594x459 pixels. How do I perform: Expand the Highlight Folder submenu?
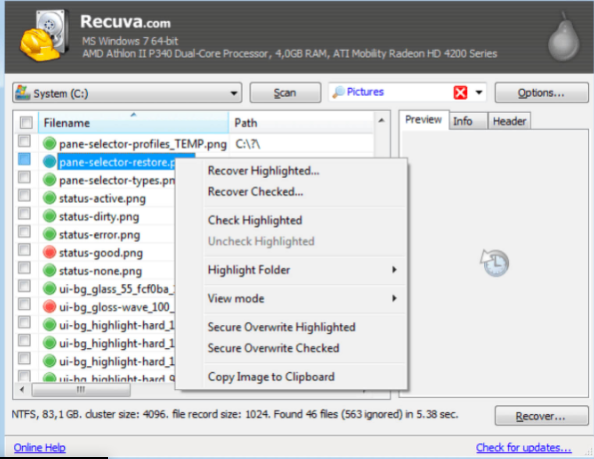pos(394,270)
